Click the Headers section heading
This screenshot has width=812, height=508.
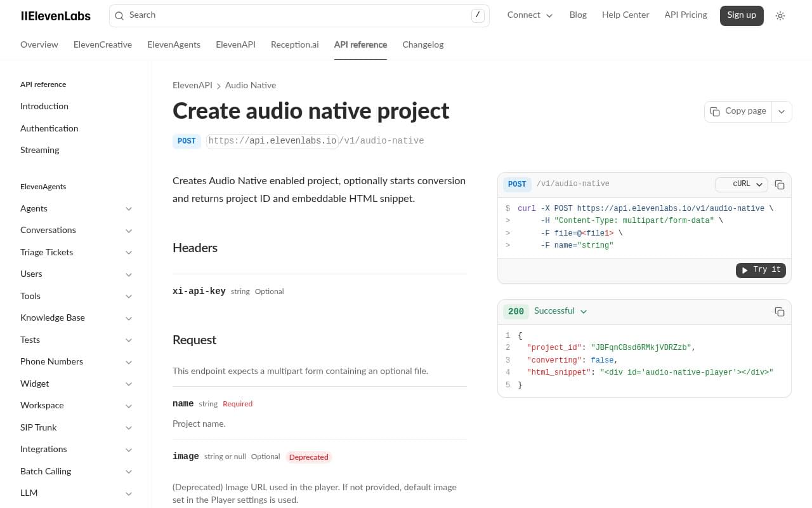pos(195,248)
